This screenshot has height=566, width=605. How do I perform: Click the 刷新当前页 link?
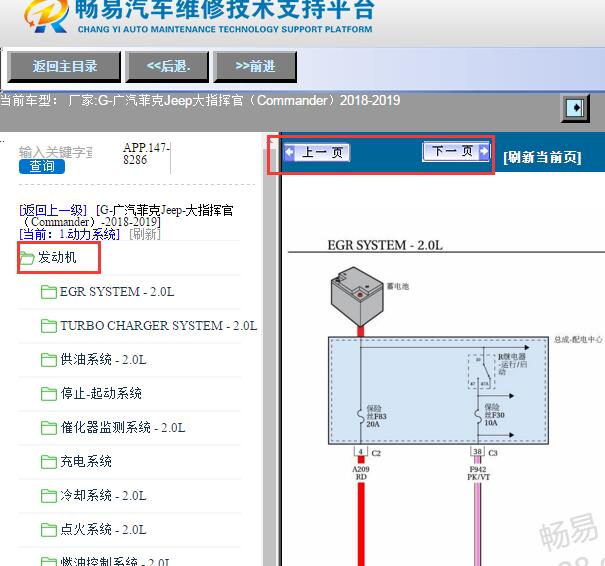(x=542, y=157)
